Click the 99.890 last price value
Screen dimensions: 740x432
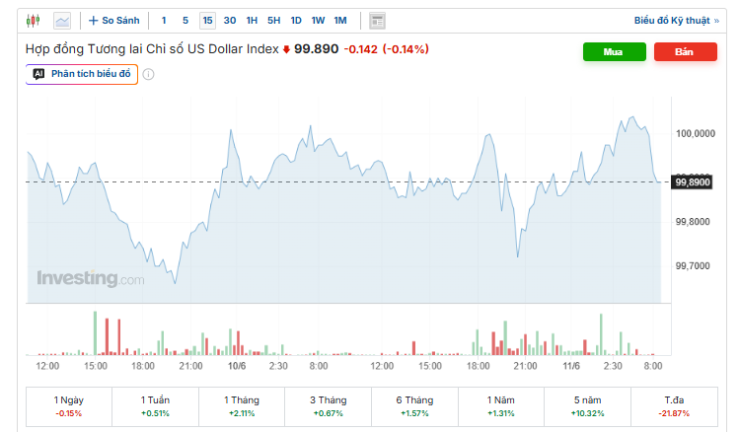(316, 49)
